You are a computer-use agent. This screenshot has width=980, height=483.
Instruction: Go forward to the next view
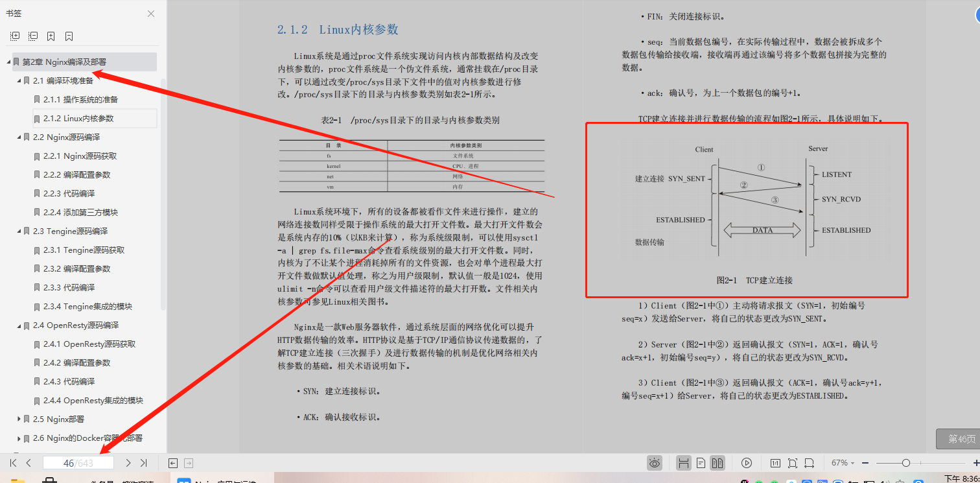[189, 463]
